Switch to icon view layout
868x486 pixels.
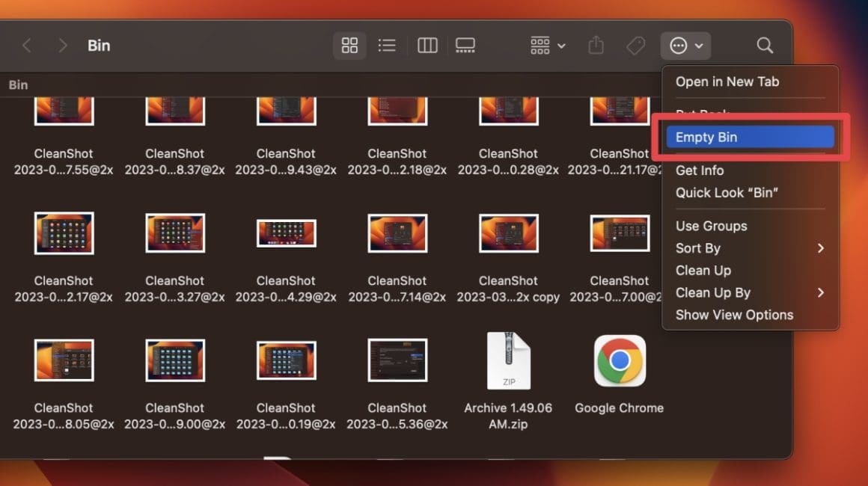[349, 45]
